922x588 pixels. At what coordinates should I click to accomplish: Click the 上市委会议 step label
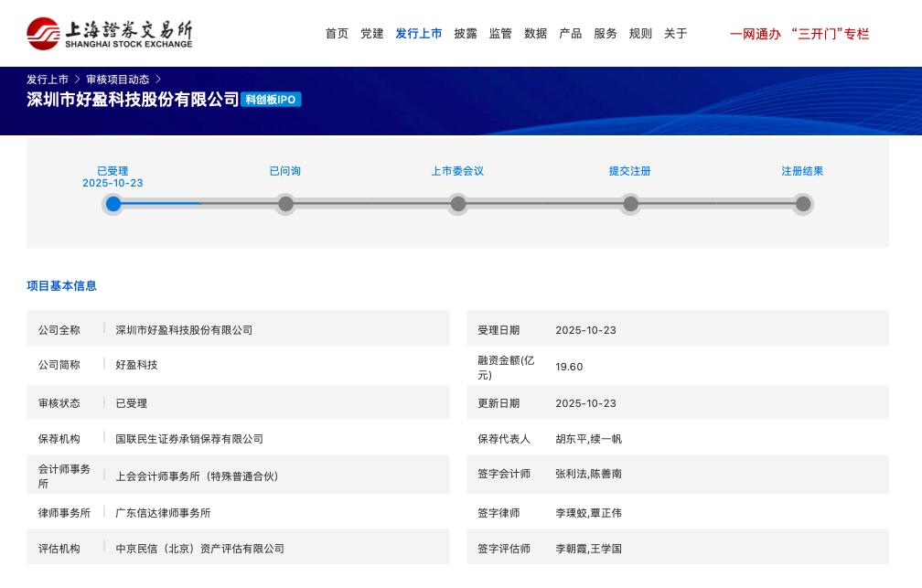click(457, 171)
